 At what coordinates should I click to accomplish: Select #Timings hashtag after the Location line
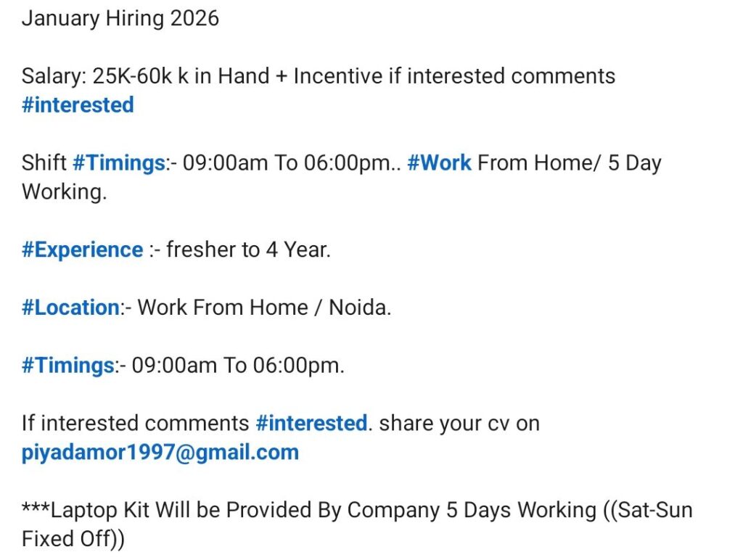[x=67, y=365]
